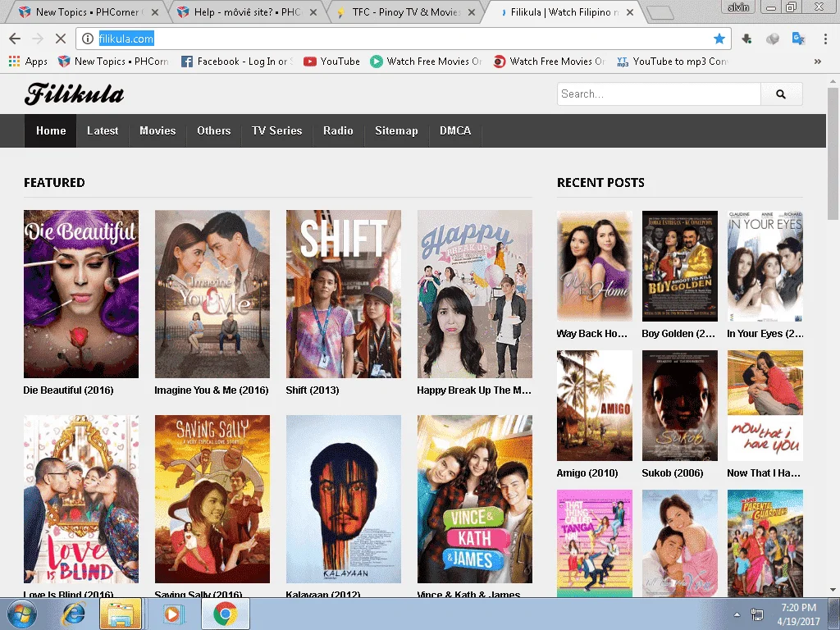The height and width of the screenshot is (630, 840).
Task: Open the Windows Start button
Action: click(21, 614)
